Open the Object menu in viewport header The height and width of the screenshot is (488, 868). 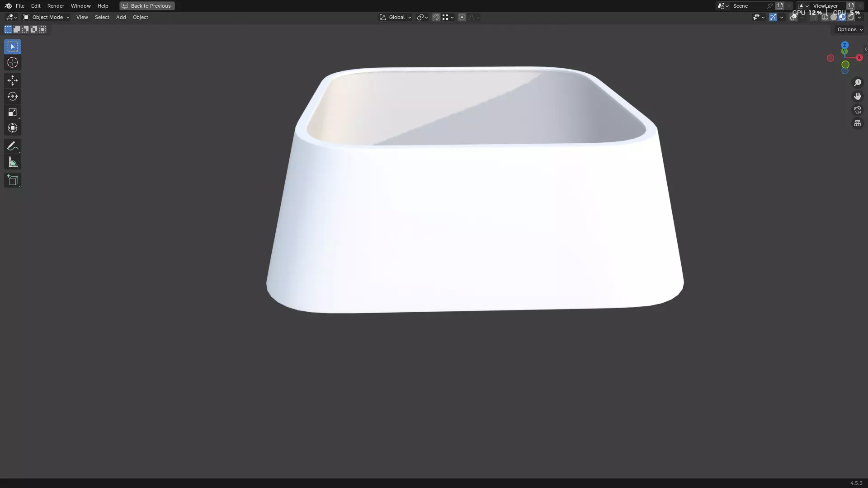click(140, 17)
